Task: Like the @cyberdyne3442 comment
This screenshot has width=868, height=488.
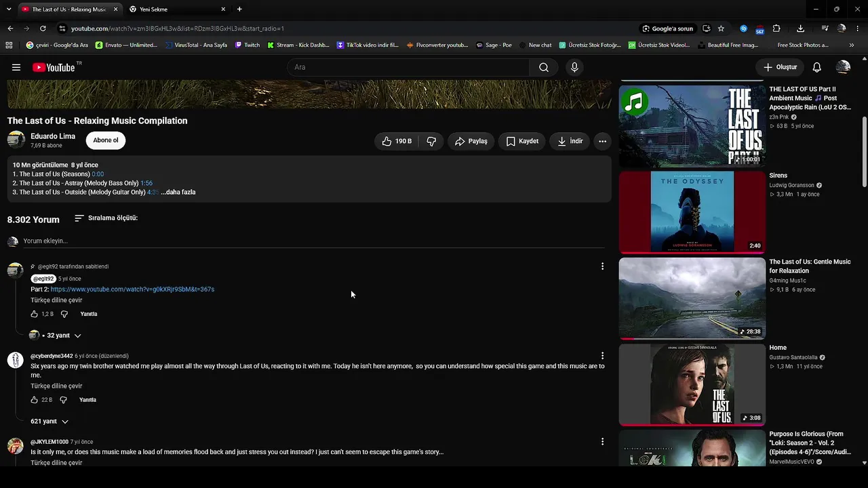Action: [34, 400]
